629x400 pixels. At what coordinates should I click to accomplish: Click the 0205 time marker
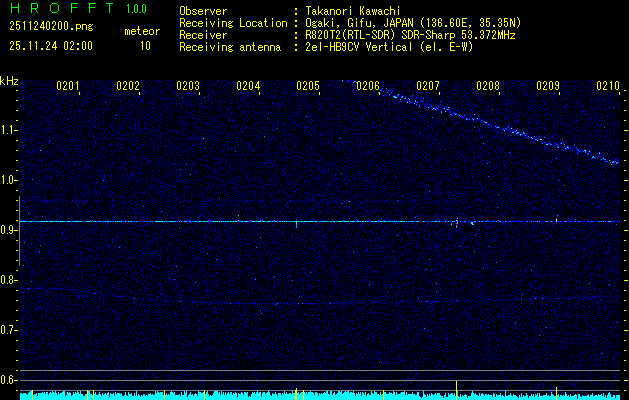(x=308, y=86)
